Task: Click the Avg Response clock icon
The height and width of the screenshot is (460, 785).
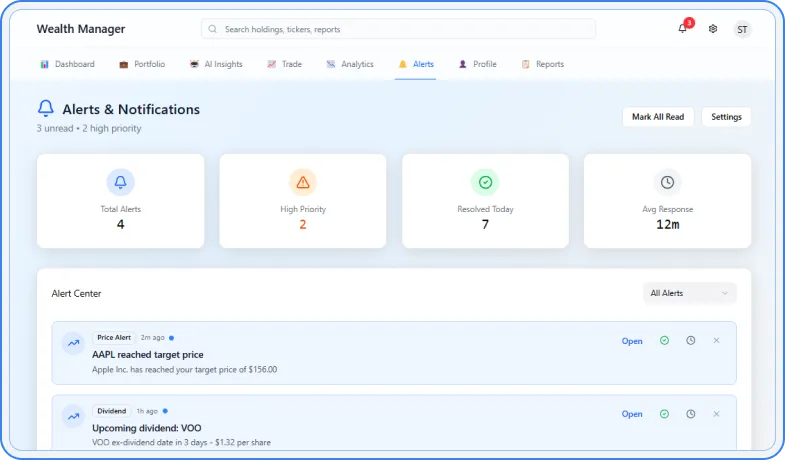Action: [x=667, y=182]
